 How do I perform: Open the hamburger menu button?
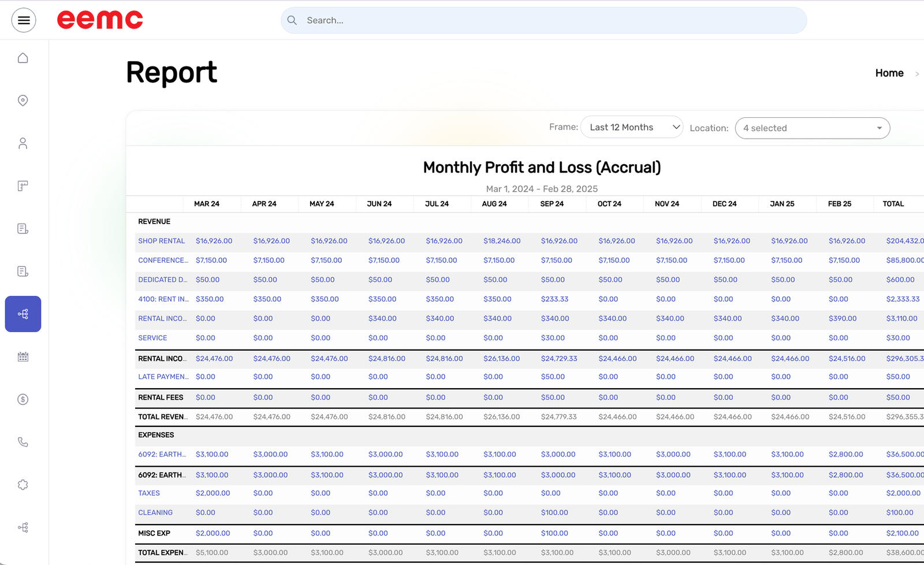pyautogui.click(x=24, y=20)
